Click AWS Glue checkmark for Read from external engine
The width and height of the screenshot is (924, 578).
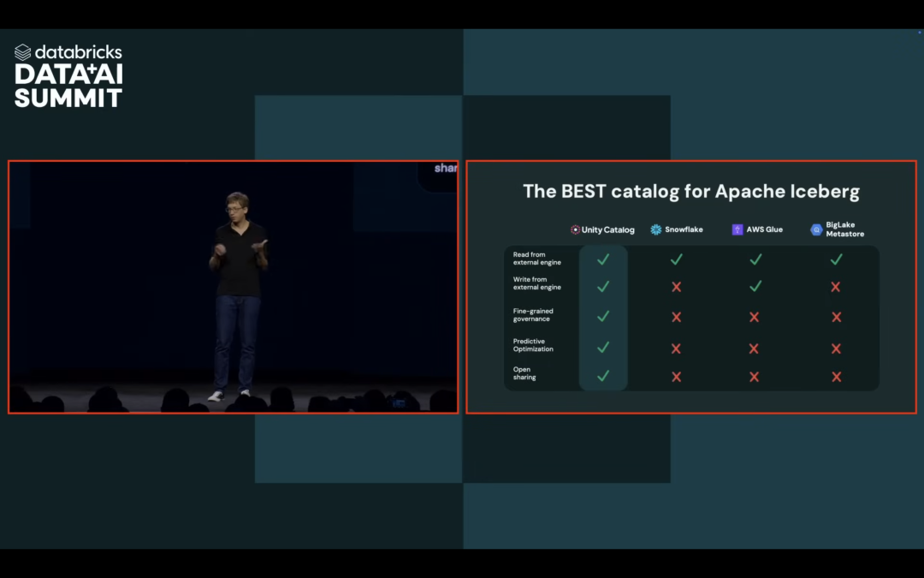pyautogui.click(x=755, y=259)
